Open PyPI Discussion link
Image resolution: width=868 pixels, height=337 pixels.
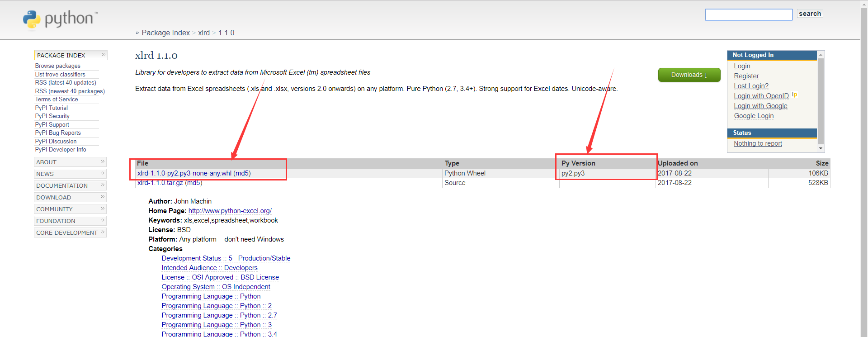click(56, 141)
